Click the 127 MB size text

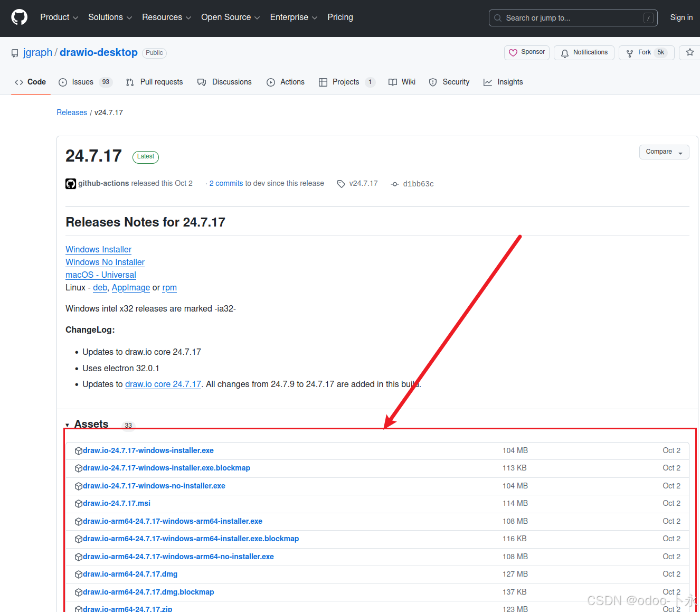pos(515,574)
